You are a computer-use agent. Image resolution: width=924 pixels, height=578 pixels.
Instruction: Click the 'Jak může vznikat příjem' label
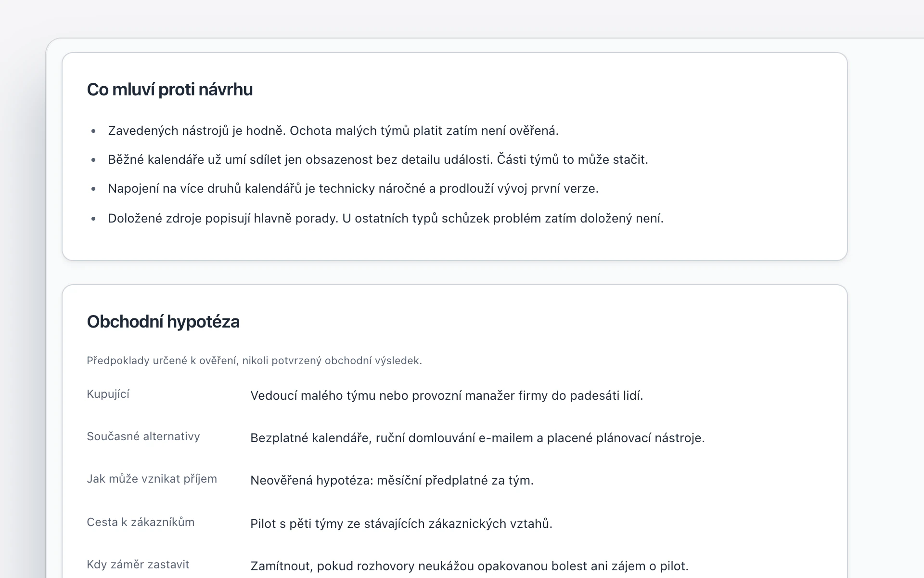(x=152, y=479)
